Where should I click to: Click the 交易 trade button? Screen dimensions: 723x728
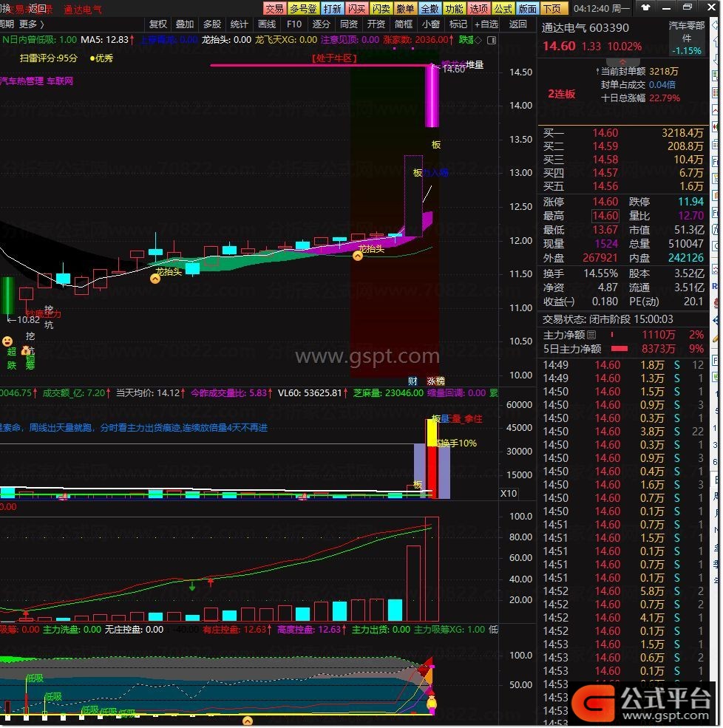coord(274,9)
